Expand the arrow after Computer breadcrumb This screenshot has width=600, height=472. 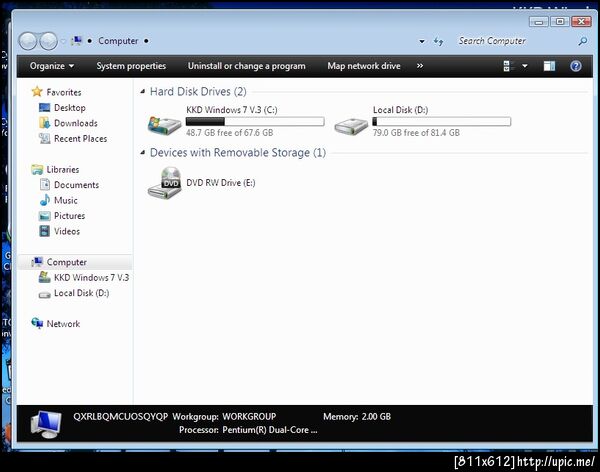point(146,41)
